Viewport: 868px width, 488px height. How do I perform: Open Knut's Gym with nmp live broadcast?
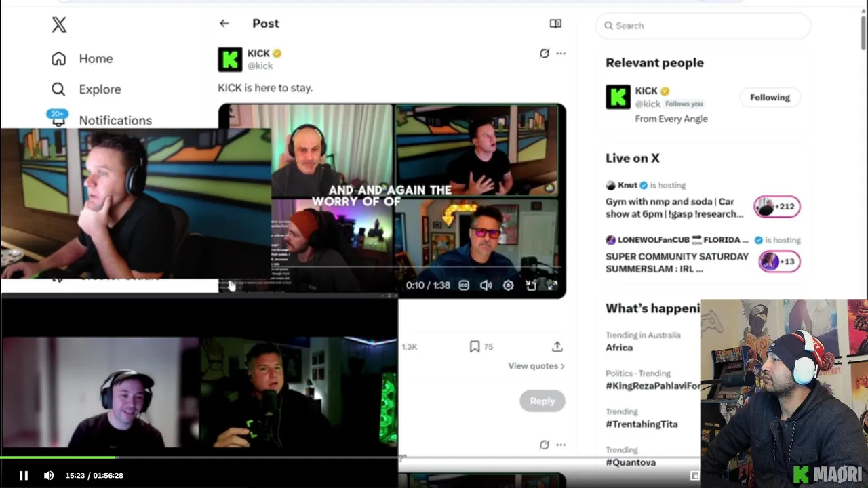[675, 207]
